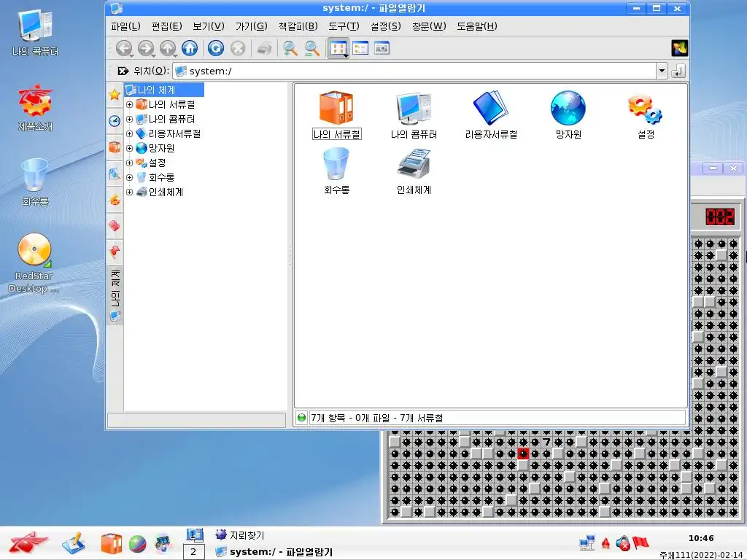Clear the location bar with the X icon
747x560 pixels.
tap(123, 71)
